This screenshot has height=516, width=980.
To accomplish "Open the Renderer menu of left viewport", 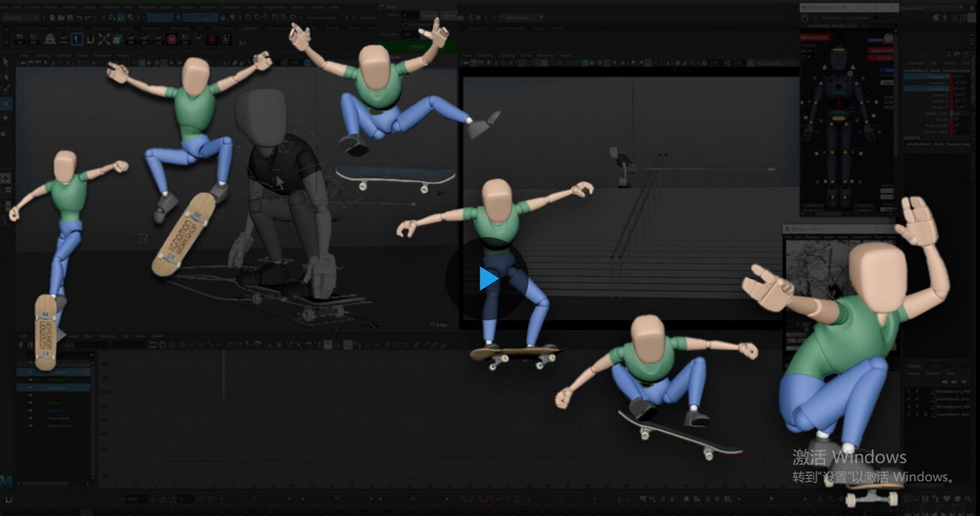I will (103, 56).
